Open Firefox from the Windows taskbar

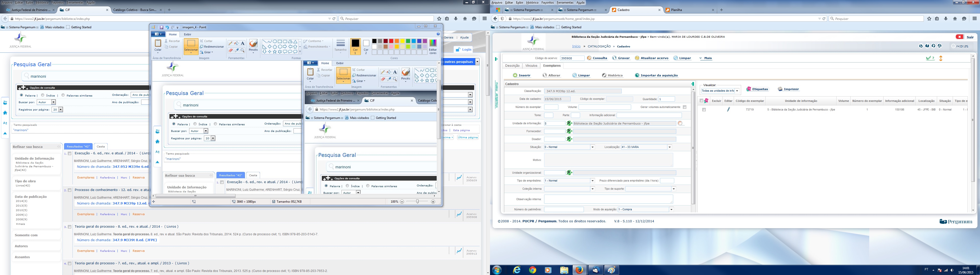[579, 270]
